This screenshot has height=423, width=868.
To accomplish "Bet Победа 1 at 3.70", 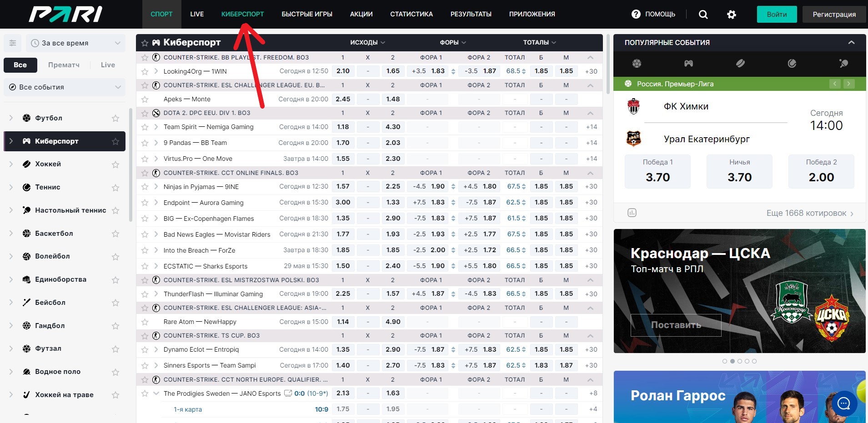I will click(657, 171).
